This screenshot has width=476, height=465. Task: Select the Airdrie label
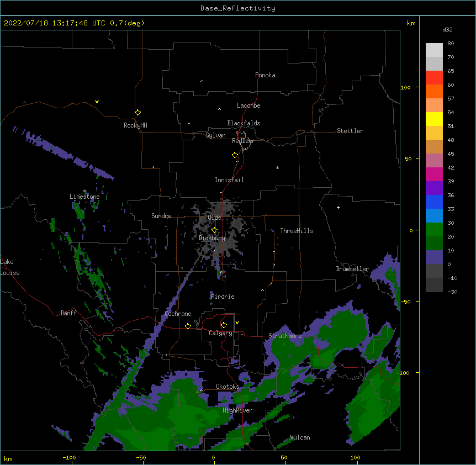[x=223, y=297]
